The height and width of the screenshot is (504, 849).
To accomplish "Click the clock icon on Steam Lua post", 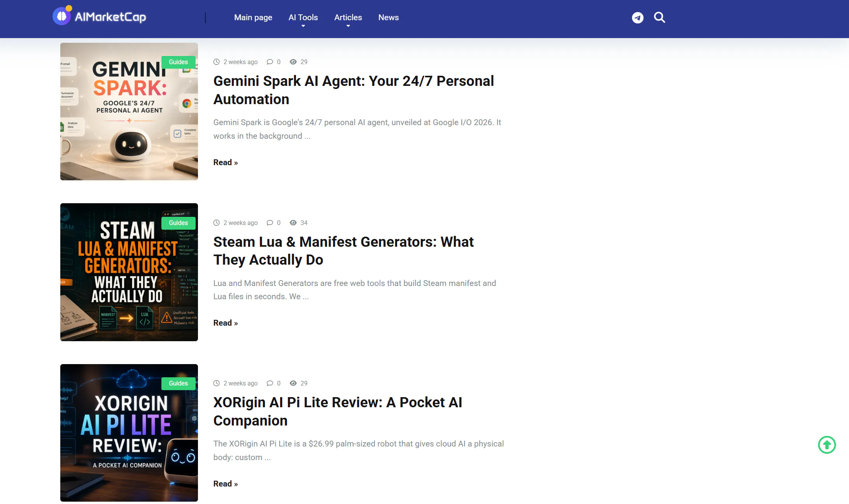I will 217,223.
